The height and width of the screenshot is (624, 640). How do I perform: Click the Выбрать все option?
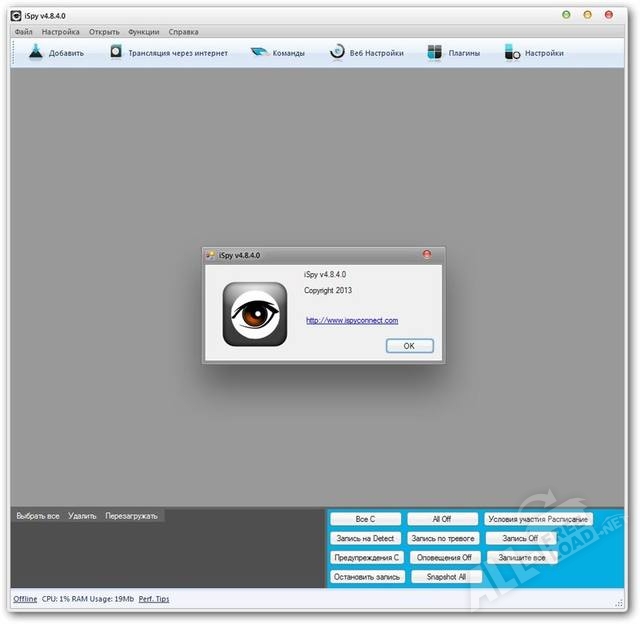[x=38, y=516]
